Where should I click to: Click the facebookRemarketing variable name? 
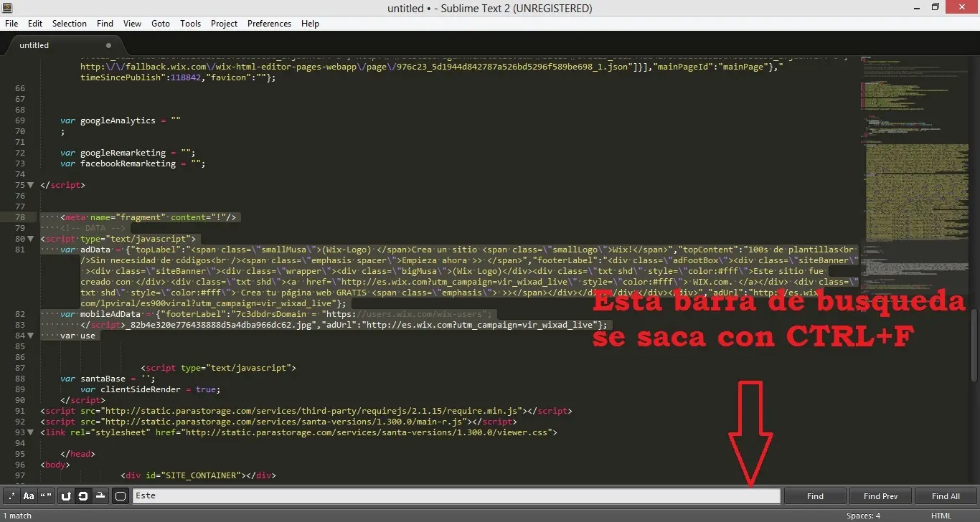tap(128, 163)
